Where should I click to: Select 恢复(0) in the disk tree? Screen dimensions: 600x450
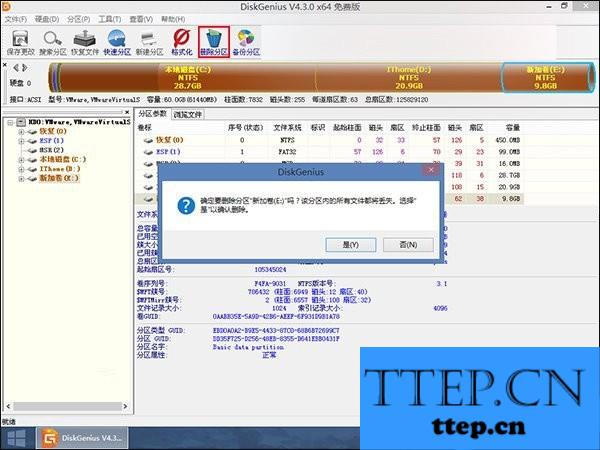[x=53, y=131]
